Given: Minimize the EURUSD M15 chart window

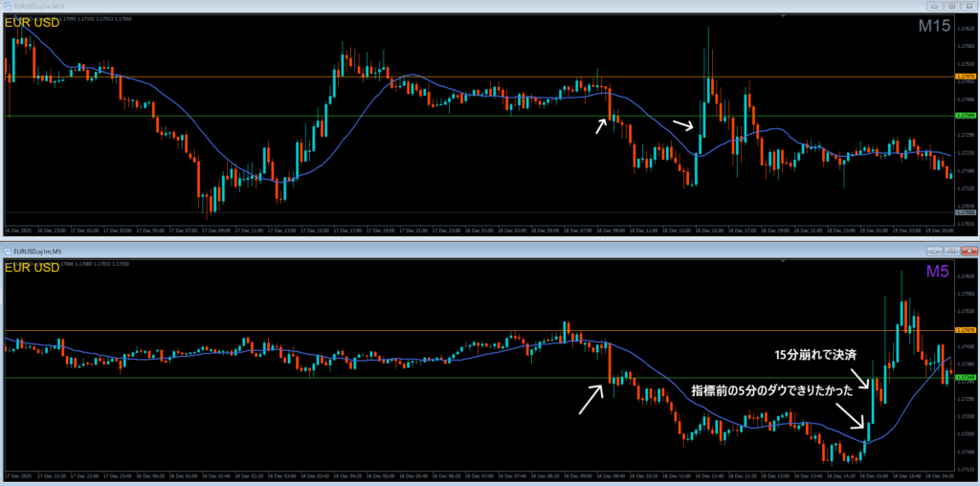Looking at the screenshot, I should [935, 6].
